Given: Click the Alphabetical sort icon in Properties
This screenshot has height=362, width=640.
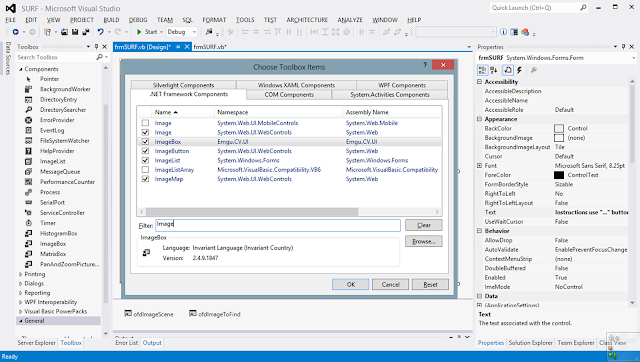Looking at the screenshot, I should tap(493, 70).
